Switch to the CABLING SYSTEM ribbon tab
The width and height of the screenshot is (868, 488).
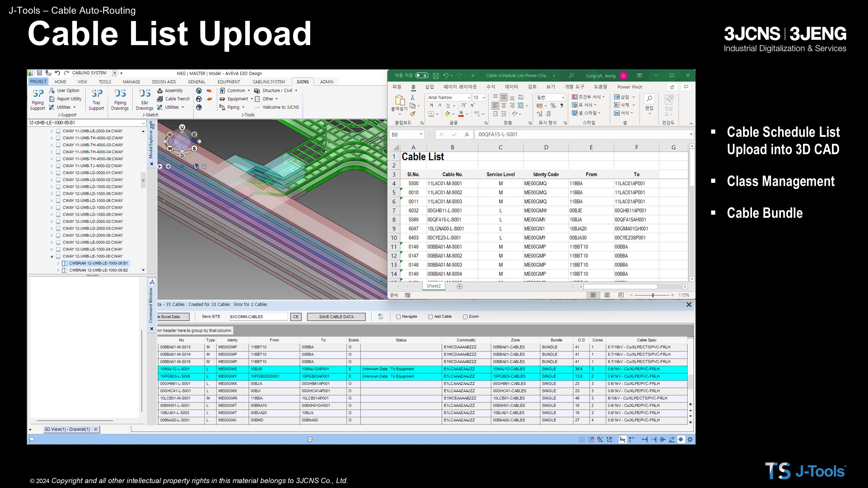coord(269,82)
